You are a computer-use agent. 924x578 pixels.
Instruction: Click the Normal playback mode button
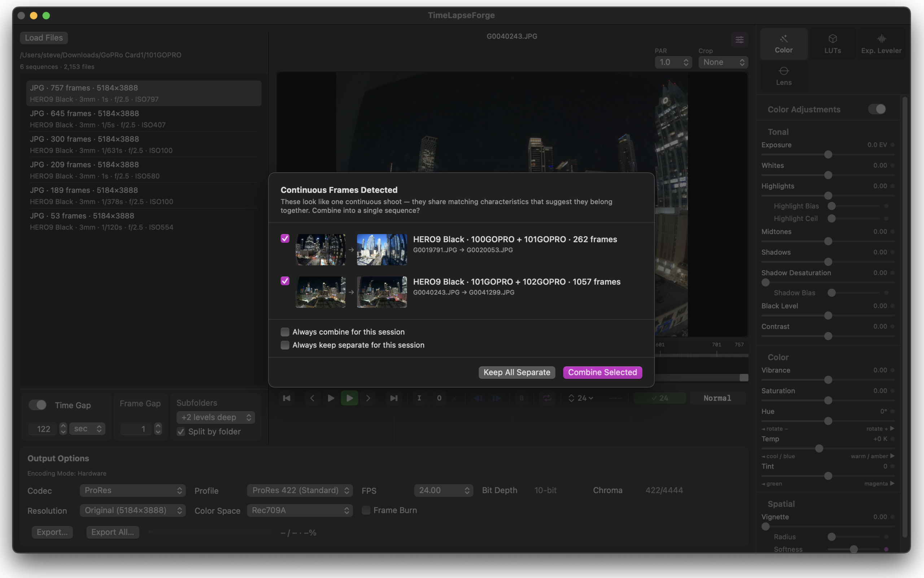click(718, 398)
